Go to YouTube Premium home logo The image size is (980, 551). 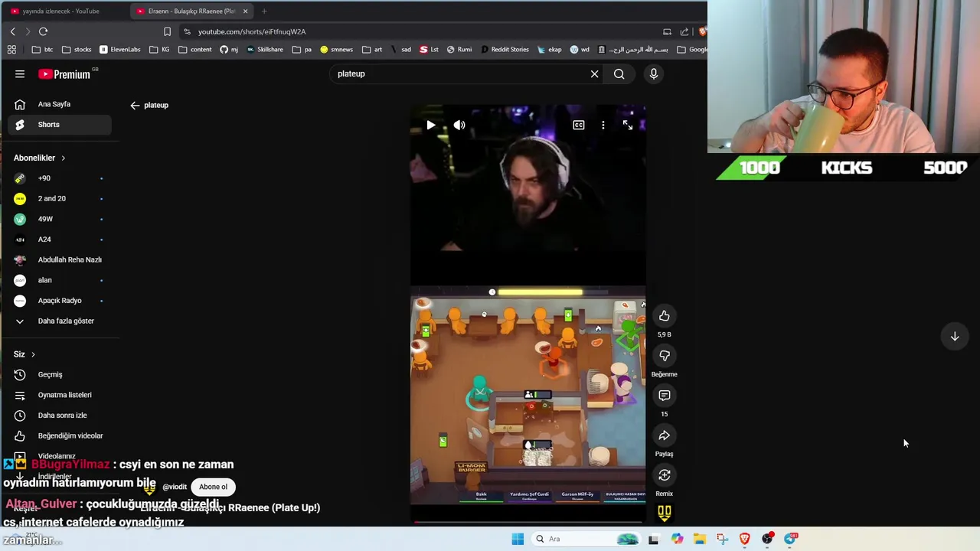[x=65, y=74]
